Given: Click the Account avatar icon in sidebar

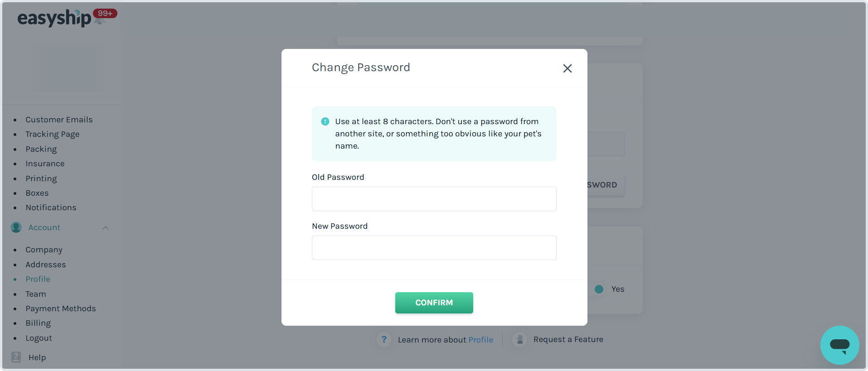Looking at the screenshot, I should 16,227.
